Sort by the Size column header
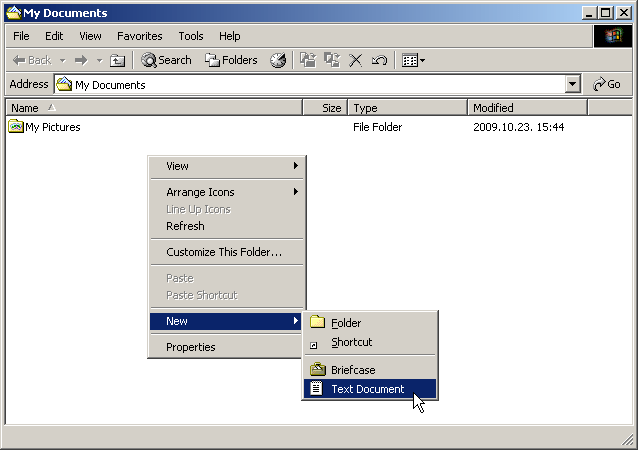 [325, 108]
